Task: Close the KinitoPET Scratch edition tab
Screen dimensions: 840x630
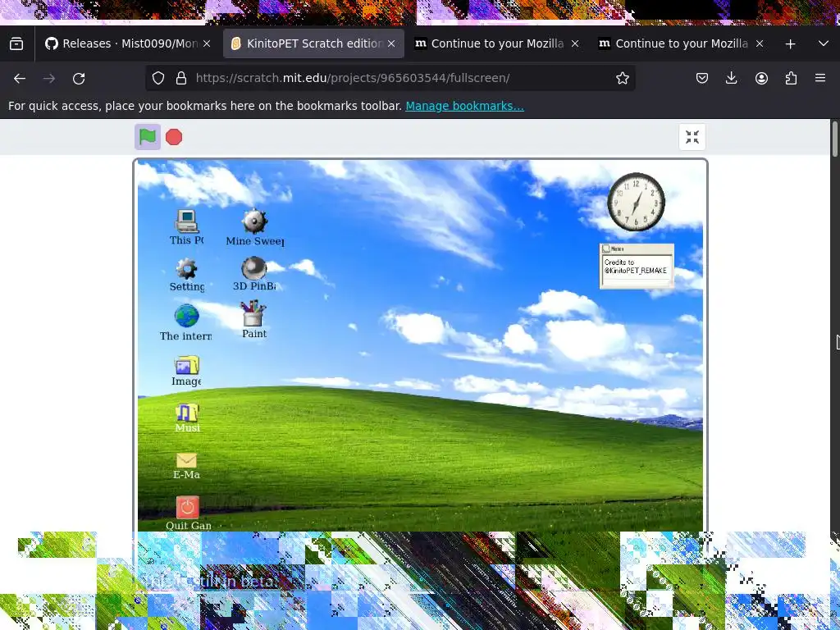Action: coord(391,44)
